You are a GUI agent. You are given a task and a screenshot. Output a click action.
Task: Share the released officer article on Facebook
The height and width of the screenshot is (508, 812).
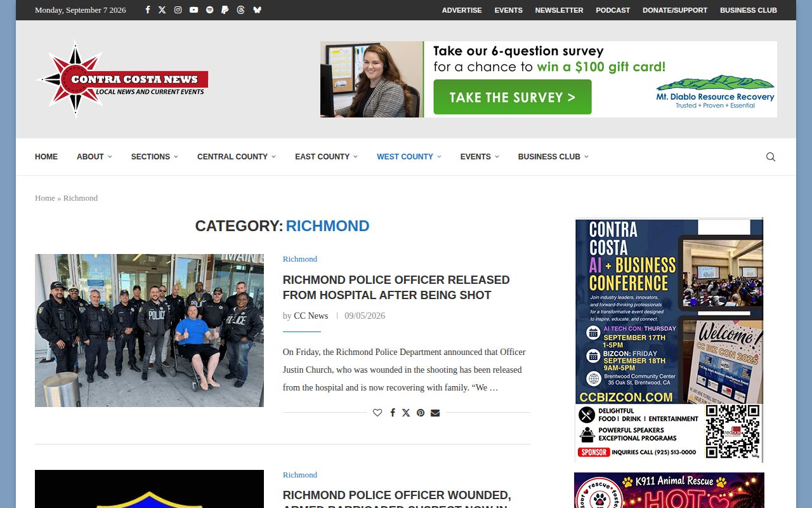[x=392, y=413]
